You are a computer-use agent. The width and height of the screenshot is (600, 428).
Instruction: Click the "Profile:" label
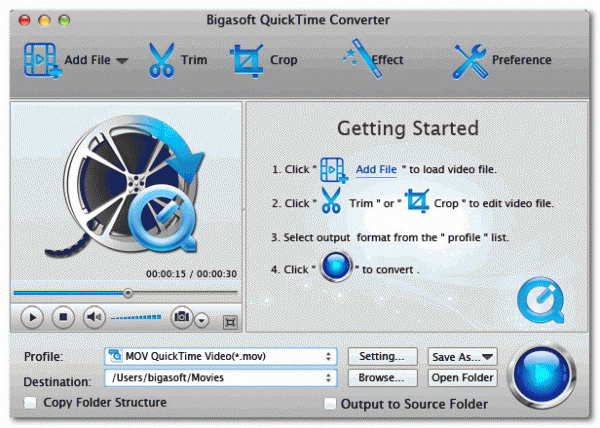pos(43,357)
